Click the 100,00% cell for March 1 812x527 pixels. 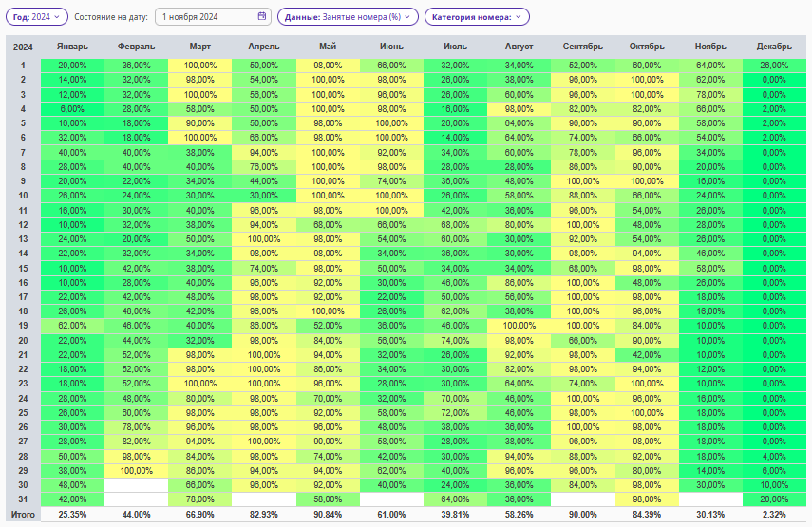click(x=199, y=66)
